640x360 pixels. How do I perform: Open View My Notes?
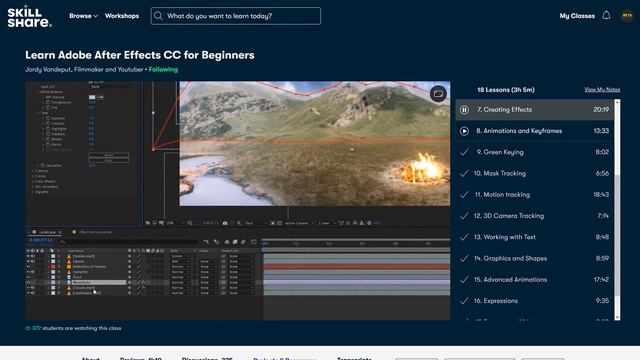[x=602, y=89]
